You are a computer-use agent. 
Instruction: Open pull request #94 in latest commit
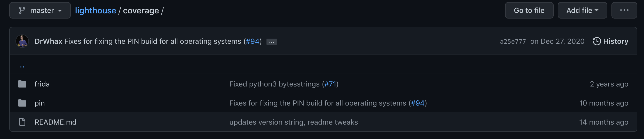coord(252,41)
